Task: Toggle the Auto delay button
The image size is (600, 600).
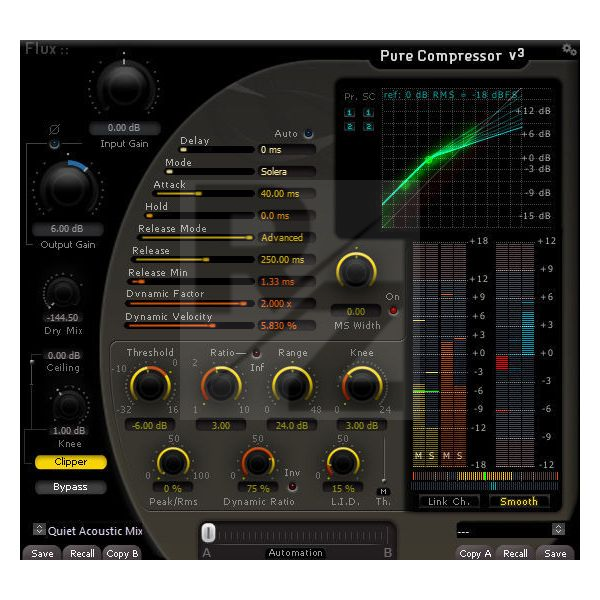Action: [x=308, y=134]
